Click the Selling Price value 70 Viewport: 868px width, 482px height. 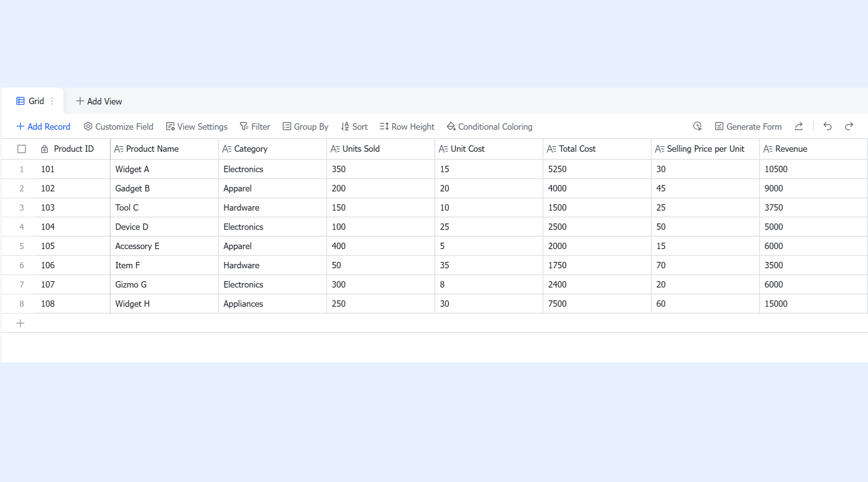point(705,266)
